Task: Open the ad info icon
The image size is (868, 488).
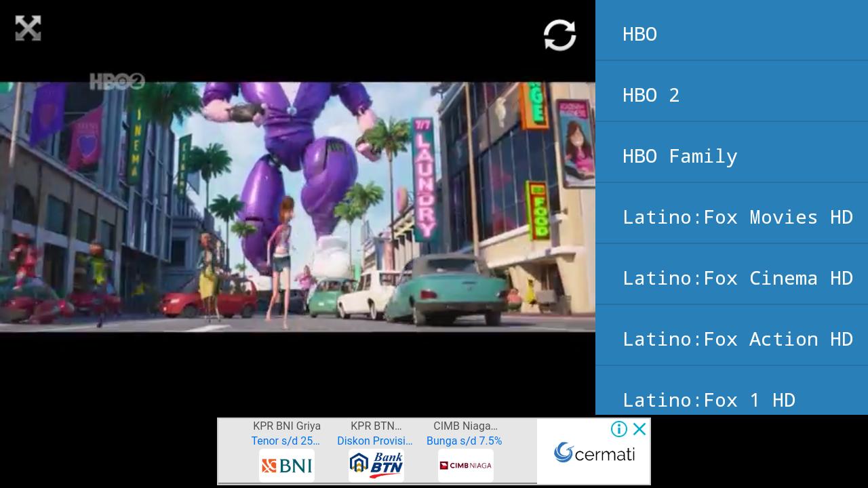Action: pos(618,429)
